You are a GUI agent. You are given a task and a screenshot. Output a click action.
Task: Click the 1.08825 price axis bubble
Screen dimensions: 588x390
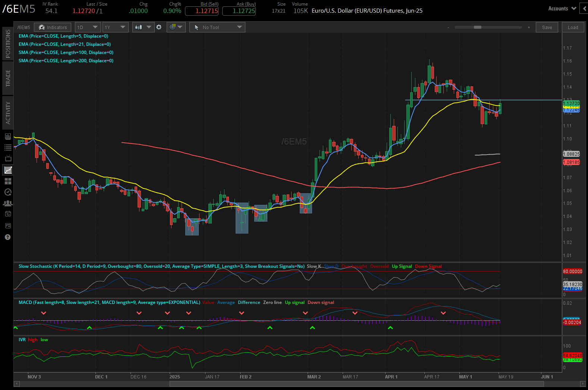(571, 154)
